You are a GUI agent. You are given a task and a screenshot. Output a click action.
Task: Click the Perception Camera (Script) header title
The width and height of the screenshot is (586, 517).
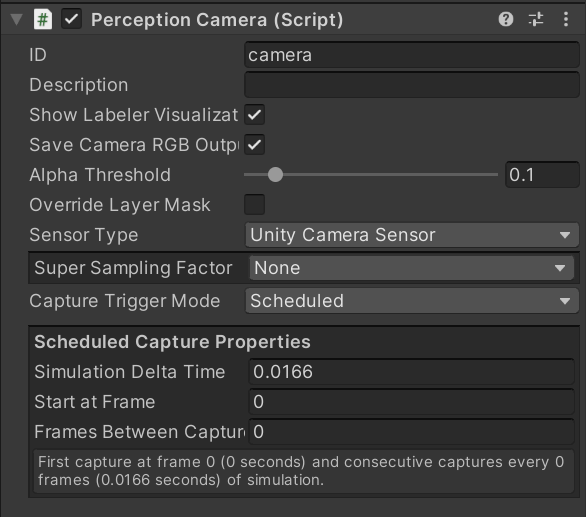pos(217,20)
